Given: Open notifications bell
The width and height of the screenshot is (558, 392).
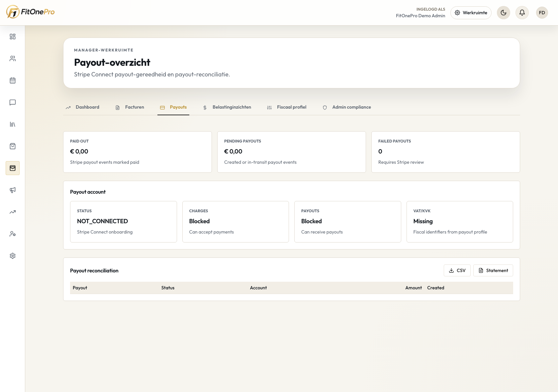Looking at the screenshot, I should tap(522, 13).
